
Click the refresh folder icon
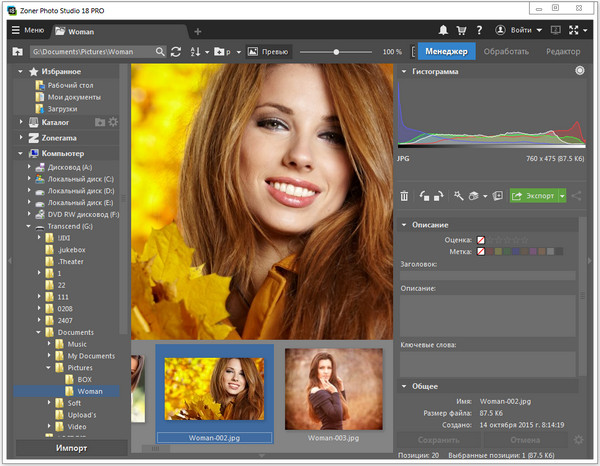point(176,51)
